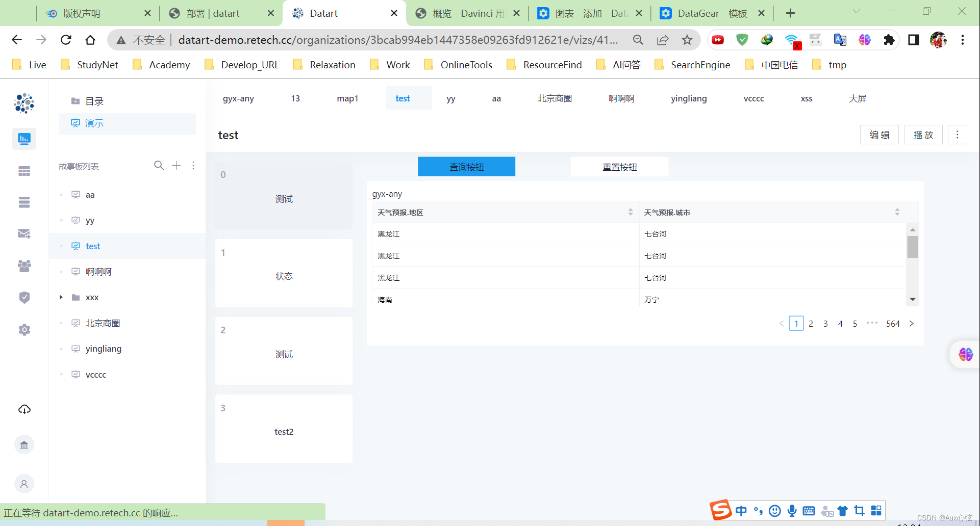Screen dimensions: 980x526
Task: Expand the xxx folder in story list
Action: coord(61,297)
